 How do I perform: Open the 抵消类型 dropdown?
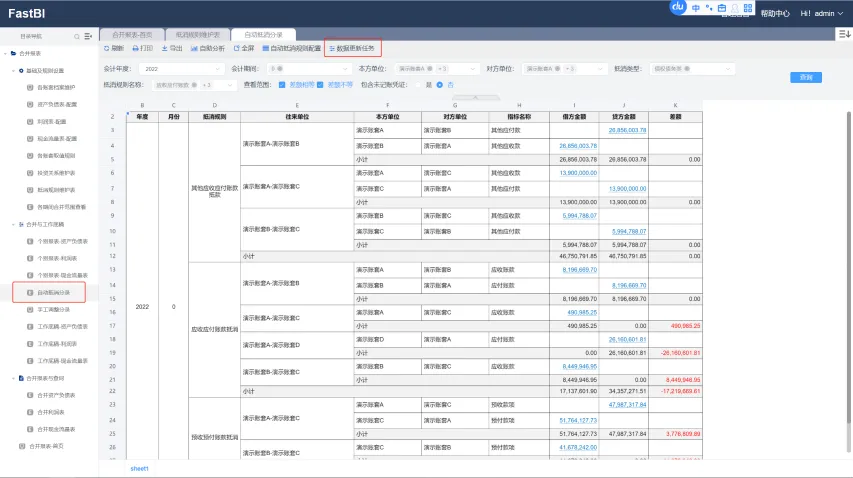point(692,69)
